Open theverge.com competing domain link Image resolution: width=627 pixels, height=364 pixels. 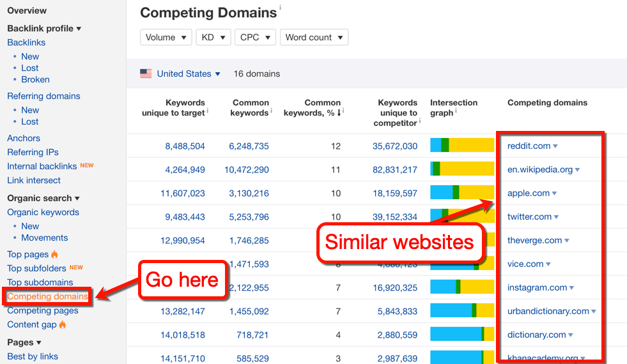[x=534, y=240]
